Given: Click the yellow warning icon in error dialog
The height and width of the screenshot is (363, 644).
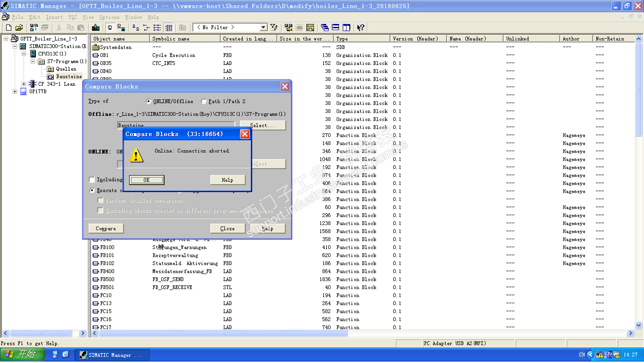Looking at the screenshot, I should [137, 155].
